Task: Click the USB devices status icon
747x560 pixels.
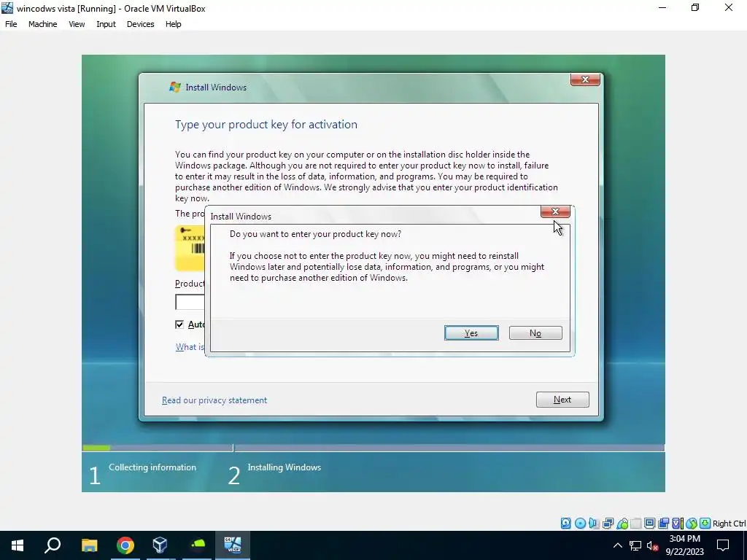Action: tap(622, 524)
